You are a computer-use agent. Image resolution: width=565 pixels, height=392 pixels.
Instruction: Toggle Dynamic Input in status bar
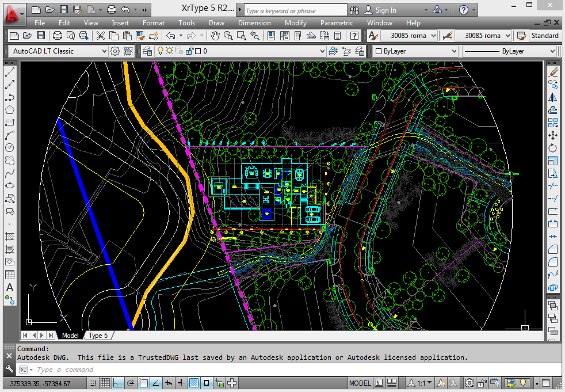click(168, 383)
